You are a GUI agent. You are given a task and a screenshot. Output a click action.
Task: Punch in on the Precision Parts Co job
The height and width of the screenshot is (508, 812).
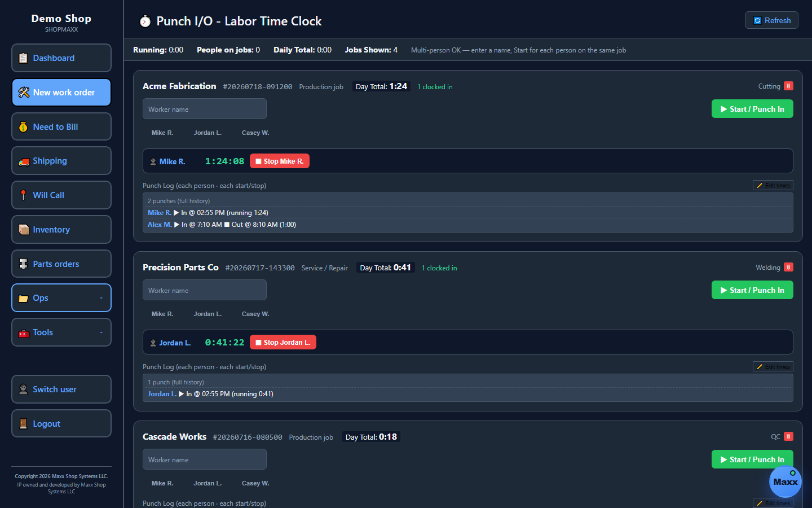coord(752,290)
